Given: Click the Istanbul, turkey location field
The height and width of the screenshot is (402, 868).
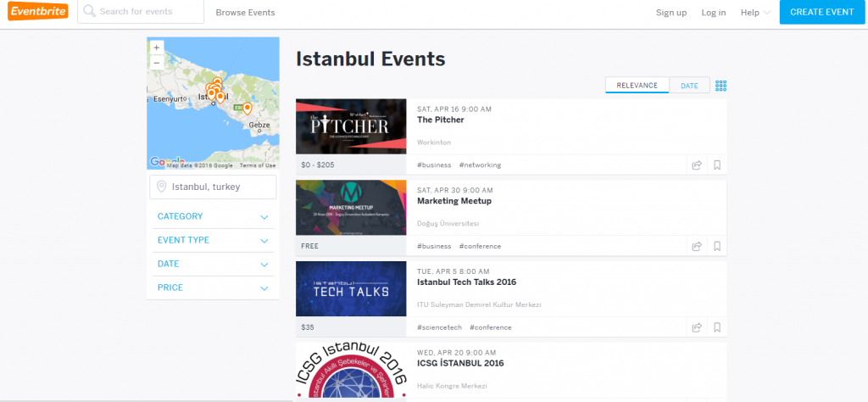Looking at the screenshot, I should 213,187.
